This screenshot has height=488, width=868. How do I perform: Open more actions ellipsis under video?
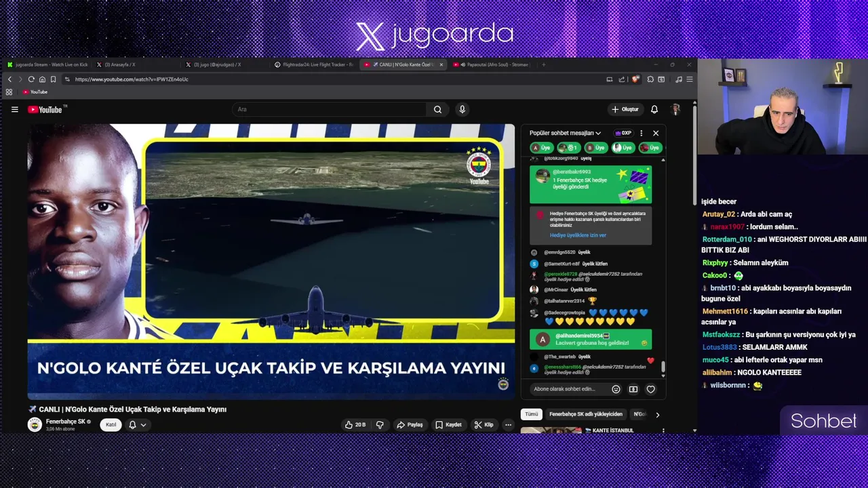tap(508, 425)
